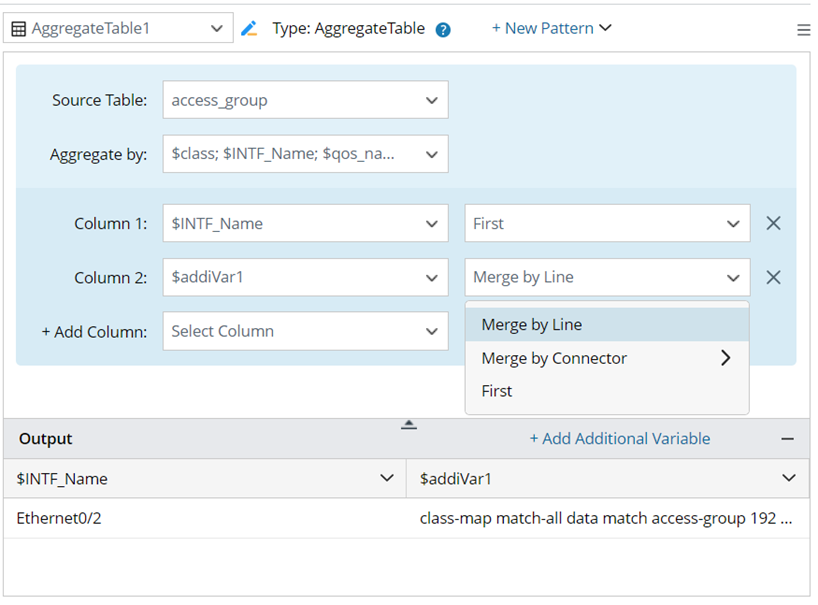Choose First option in the aggregation list

point(497,391)
